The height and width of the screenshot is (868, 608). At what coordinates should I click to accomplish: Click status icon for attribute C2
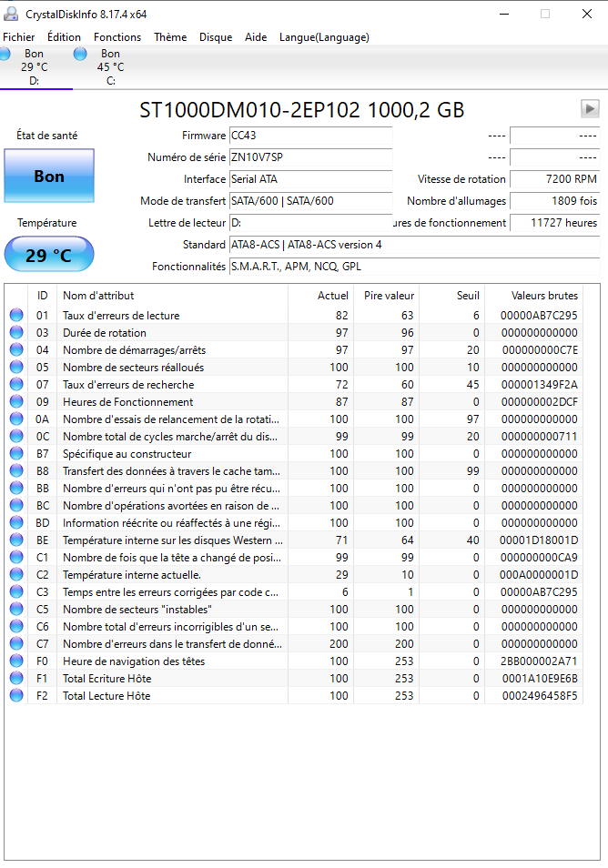coord(16,575)
